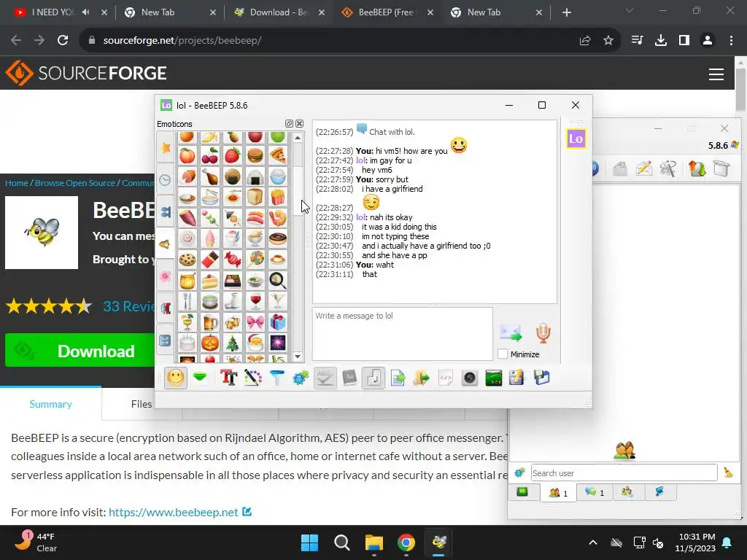This screenshot has width=747, height=560.
Task: Click Windows Start button
Action: tap(309, 542)
